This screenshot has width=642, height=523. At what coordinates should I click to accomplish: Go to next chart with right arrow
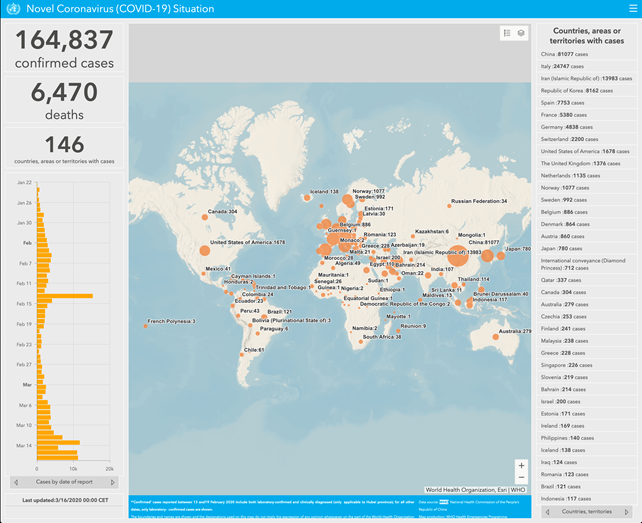click(x=113, y=482)
